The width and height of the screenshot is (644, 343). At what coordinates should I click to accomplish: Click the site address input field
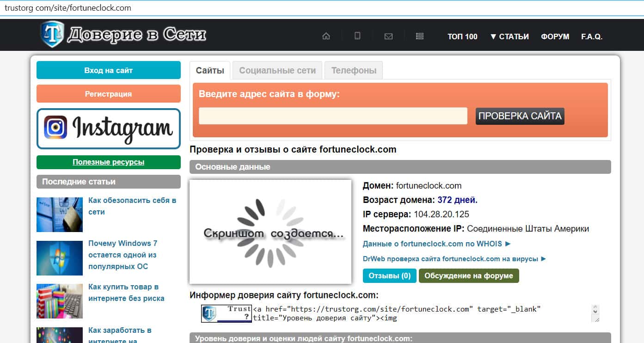click(333, 116)
